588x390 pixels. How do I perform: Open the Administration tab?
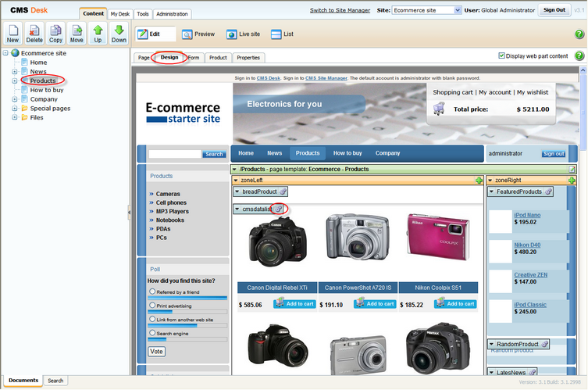(172, 14)
